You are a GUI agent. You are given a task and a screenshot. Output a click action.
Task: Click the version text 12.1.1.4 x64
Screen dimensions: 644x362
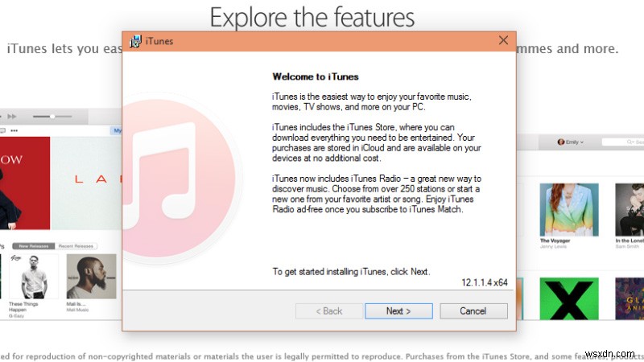pos(485,282)
